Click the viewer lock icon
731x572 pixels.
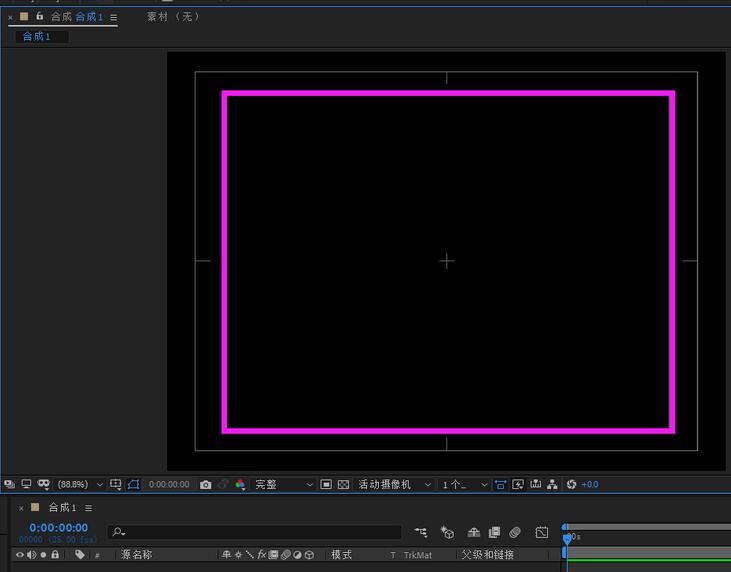(40, 17)
